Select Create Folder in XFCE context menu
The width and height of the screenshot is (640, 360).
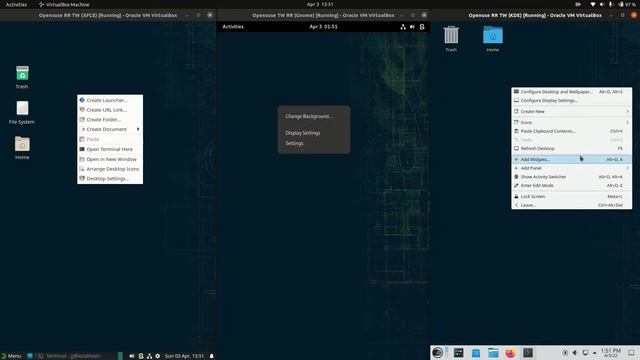pos(110,120)
